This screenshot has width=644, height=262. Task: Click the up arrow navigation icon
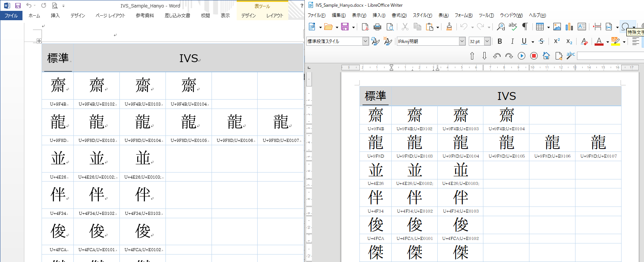click(x=472, y=56)
